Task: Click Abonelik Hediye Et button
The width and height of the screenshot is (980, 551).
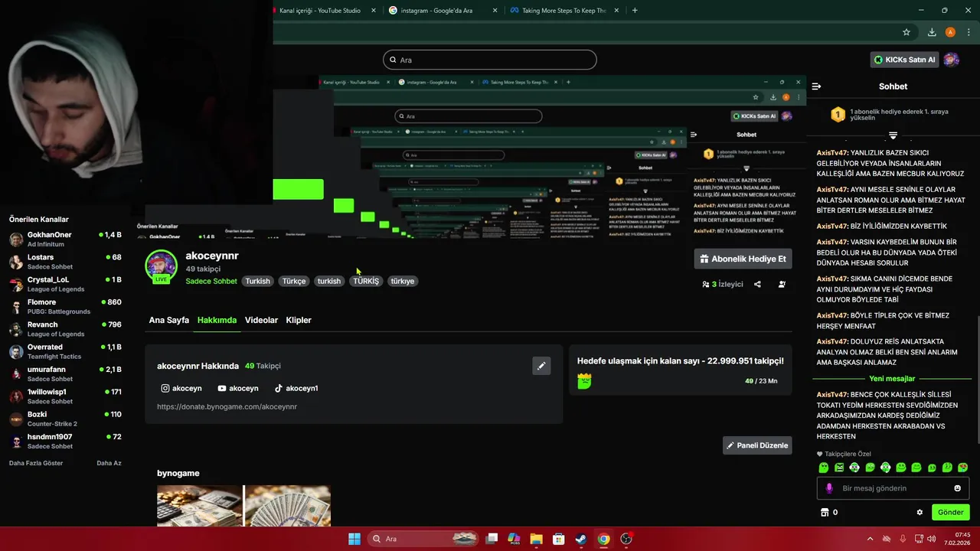Action: click(x=743, y=259)
